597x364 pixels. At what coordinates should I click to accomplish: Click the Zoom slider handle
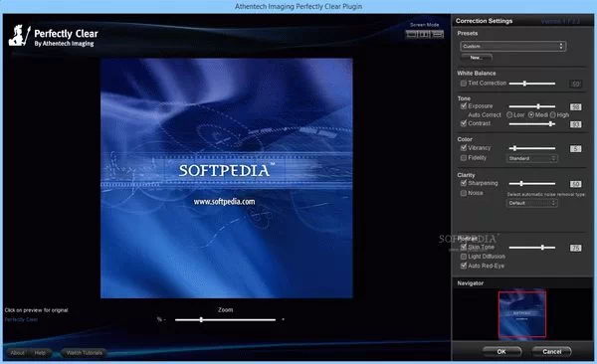coord(201,319)
